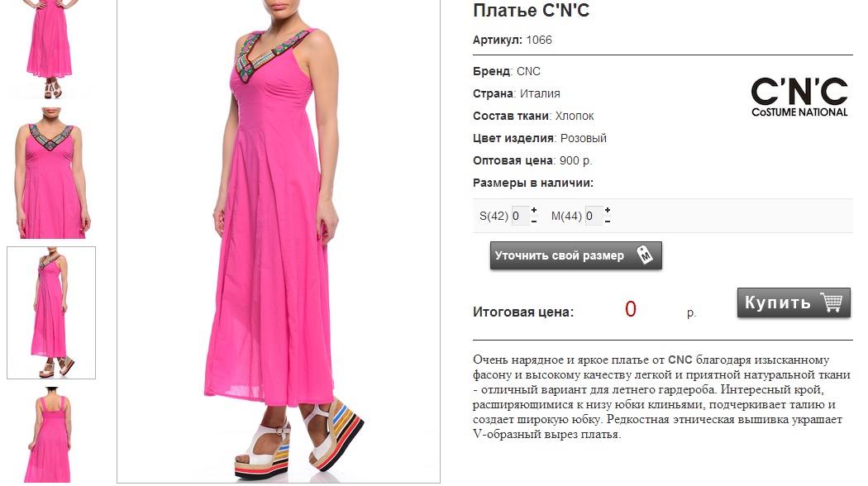Screen dimensions: 868x486
Task: Select the highlighted side-view dress thumbnail
Action: 51,312
